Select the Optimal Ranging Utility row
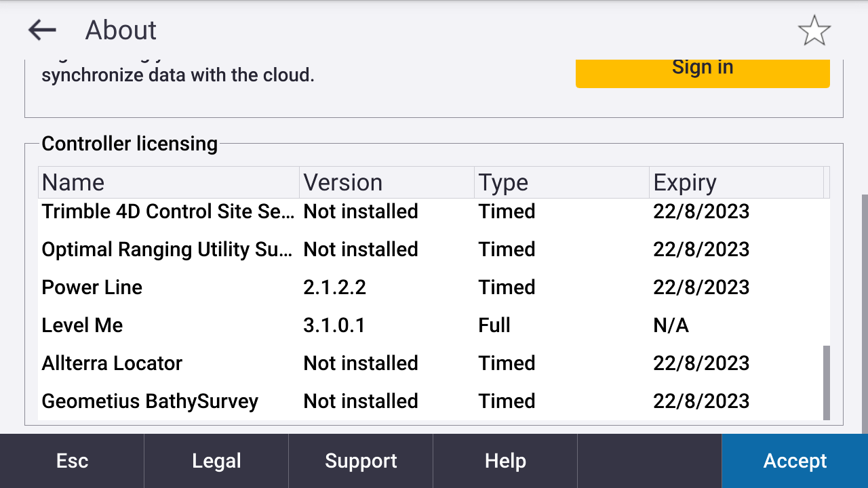The image size is (868, 488). point(431,249)
